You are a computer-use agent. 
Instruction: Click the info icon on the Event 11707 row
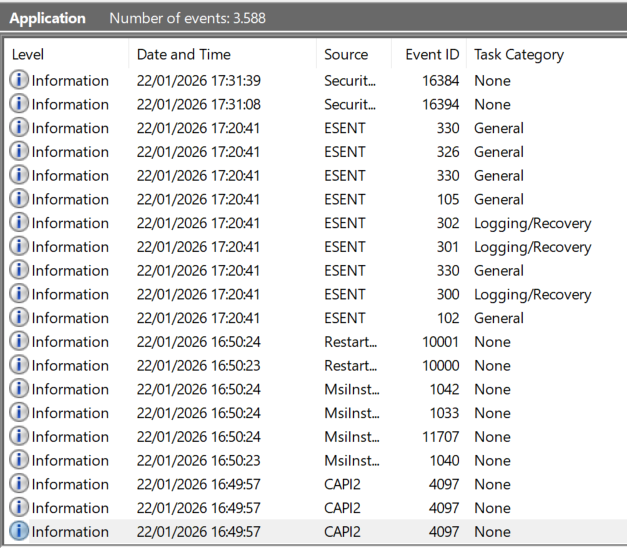(19, 437)
